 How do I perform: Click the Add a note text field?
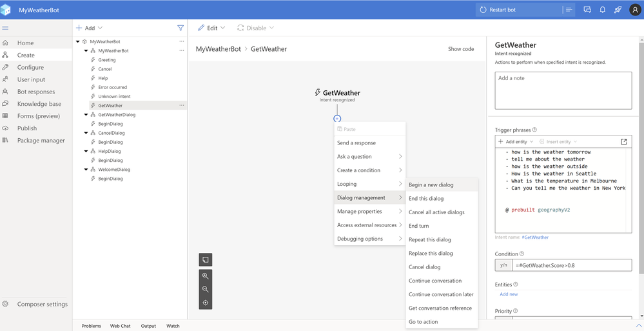click(x=563, y=90)
